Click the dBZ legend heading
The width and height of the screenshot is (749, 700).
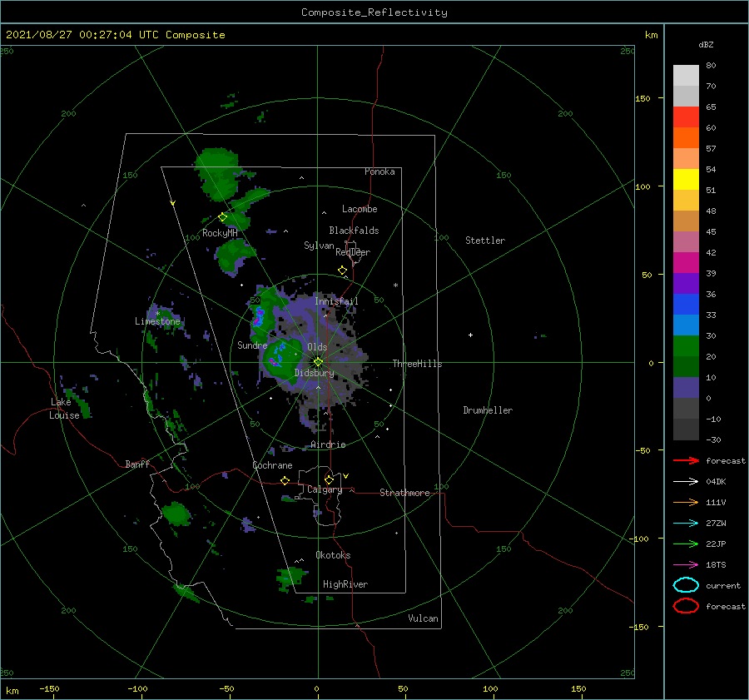click(x=706, y=44)
